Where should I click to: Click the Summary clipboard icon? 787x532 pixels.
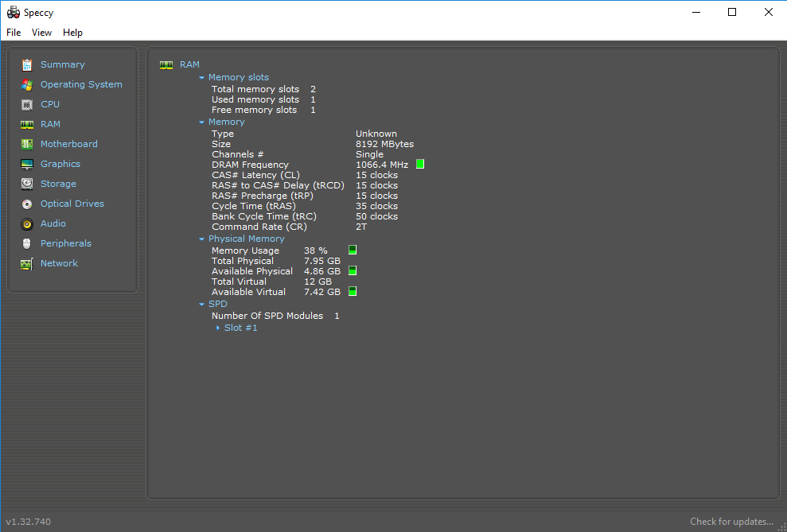[27, 64]
